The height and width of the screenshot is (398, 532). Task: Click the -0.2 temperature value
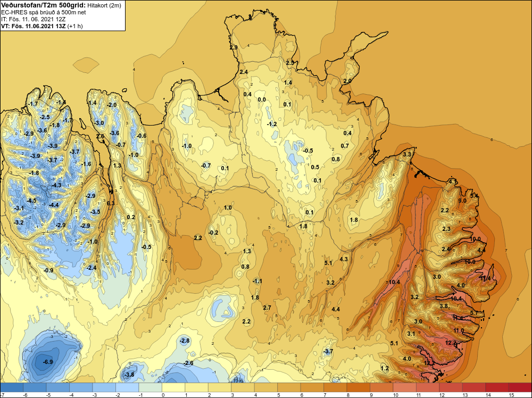(x=213, y=233)
